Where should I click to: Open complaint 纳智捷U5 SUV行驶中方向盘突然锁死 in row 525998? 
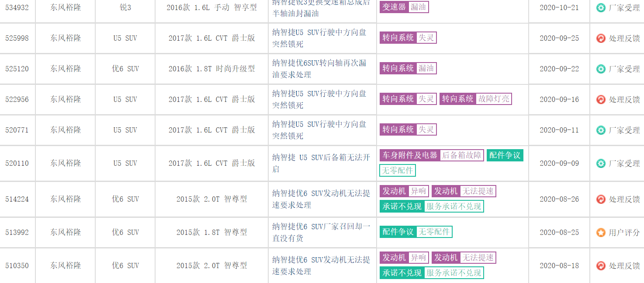pos(319,38)
